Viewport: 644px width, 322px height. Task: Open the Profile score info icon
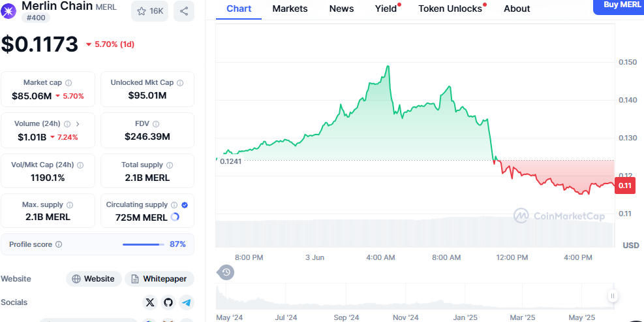(59, 244)
